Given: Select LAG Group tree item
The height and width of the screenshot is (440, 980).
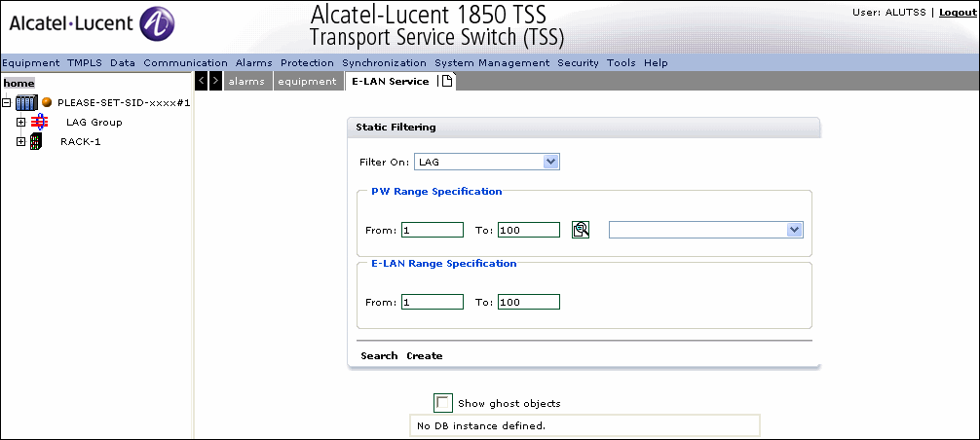Looking at the screenshot, I should pos(94,123).
